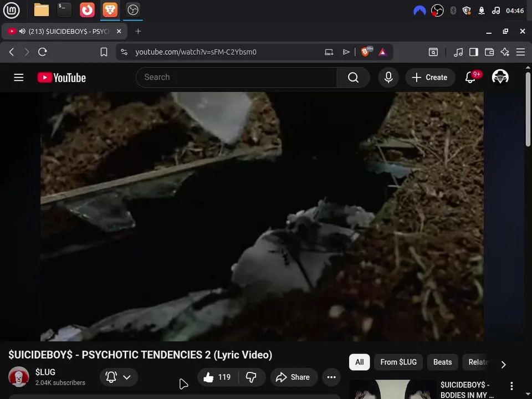Go back to the previous page

click(x=12, y=52)
